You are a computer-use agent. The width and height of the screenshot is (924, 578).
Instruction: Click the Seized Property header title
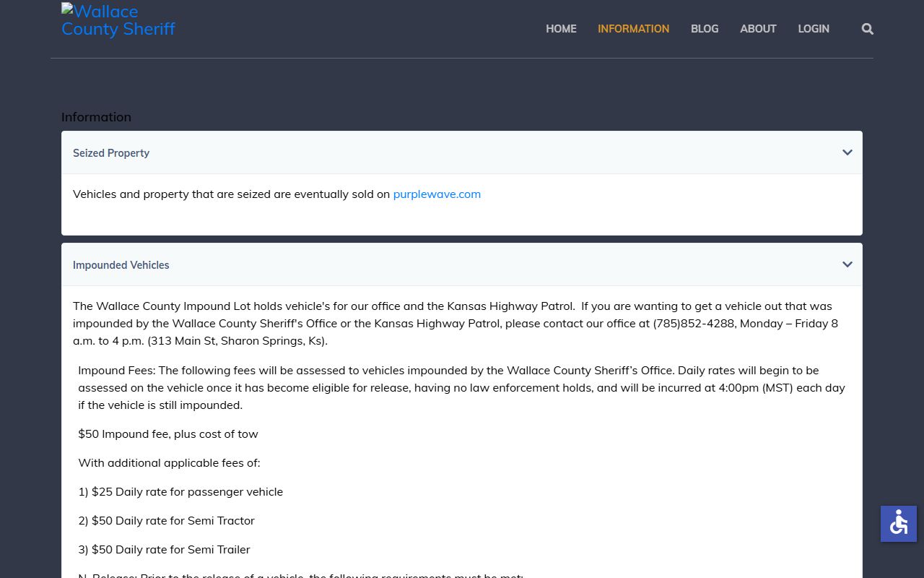tap(111, 153)
